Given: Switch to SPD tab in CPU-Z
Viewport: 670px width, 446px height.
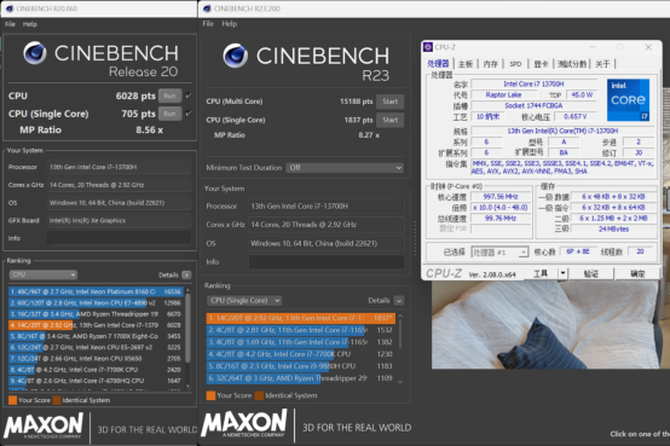Looking at the screenshot, I should coord(515,64).
